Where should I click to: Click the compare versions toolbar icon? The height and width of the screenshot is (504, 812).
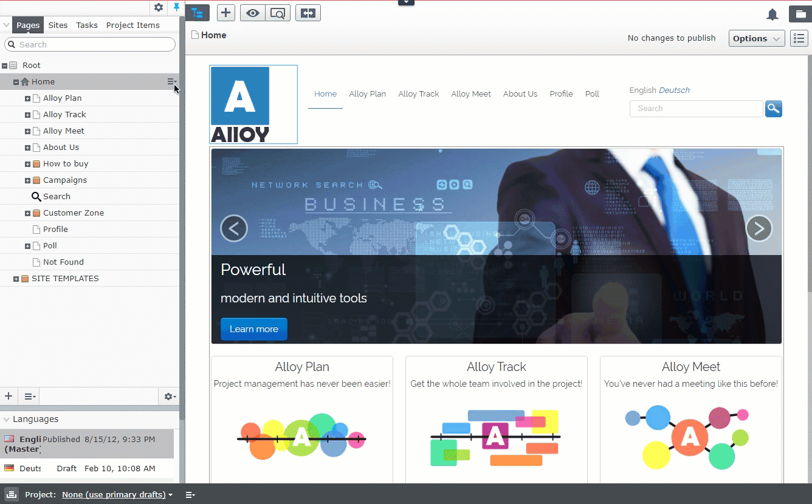coord(308,13)
